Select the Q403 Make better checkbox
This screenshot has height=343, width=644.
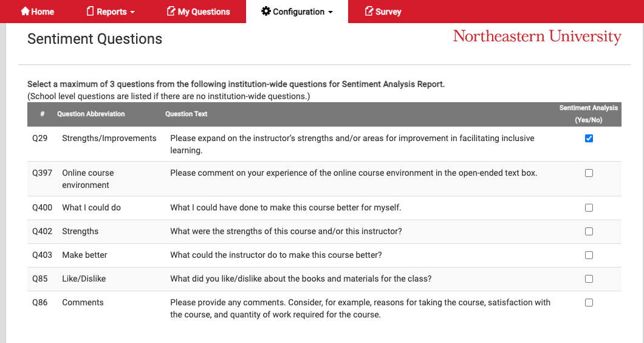[x=589, y=255]
